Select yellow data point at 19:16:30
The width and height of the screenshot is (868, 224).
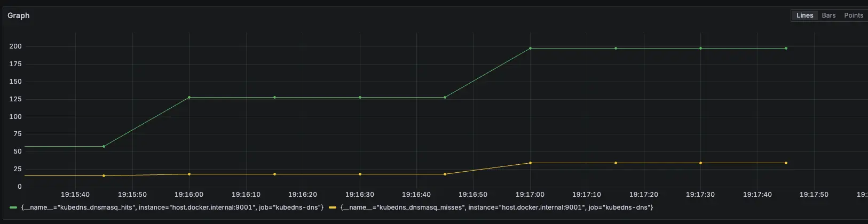(x=360, y=174)
